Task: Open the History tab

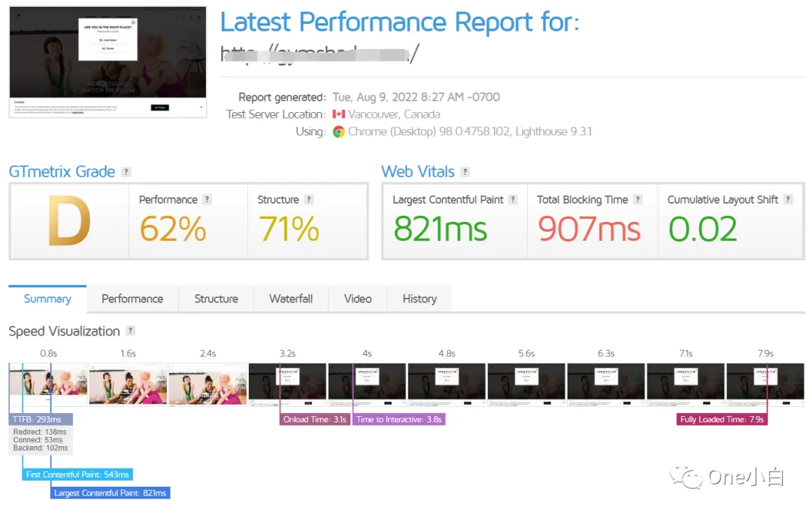Action: coord(420,299)
